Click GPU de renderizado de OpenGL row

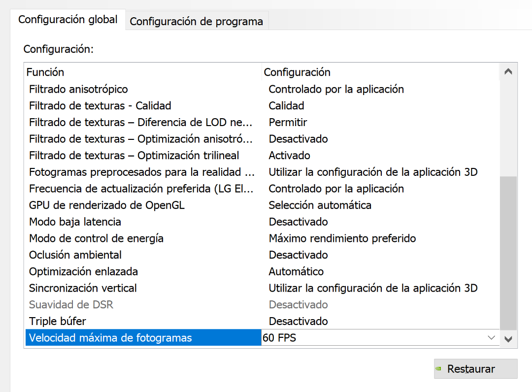[x=107, y=205]
